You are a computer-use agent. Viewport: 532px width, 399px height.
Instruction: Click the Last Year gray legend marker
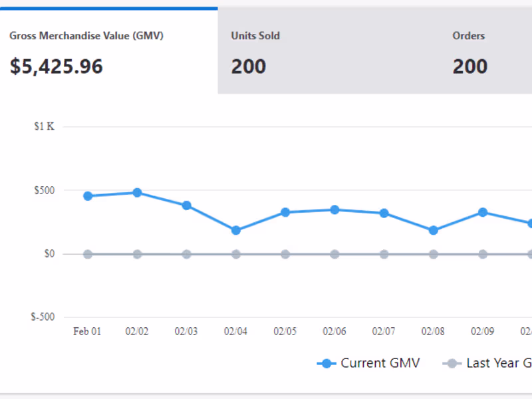pos(452,363)
